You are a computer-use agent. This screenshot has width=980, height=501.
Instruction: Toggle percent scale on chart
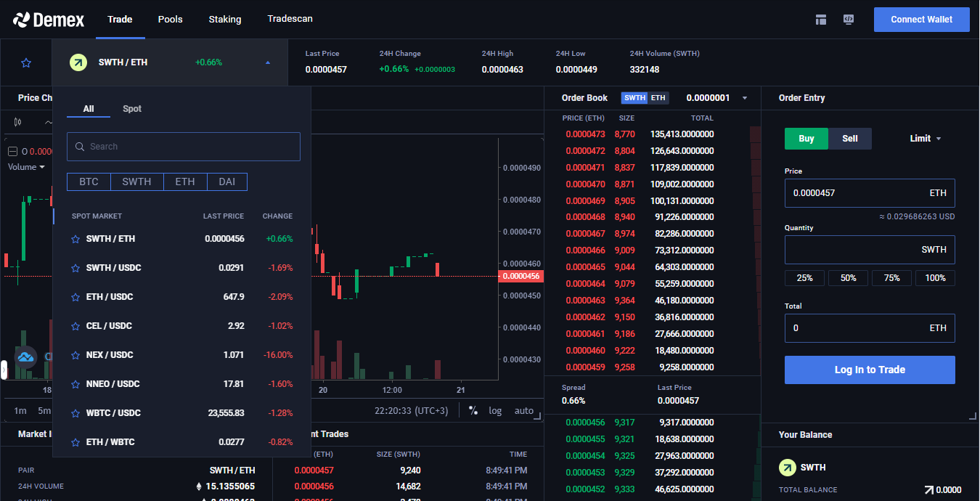click(473, 410)
